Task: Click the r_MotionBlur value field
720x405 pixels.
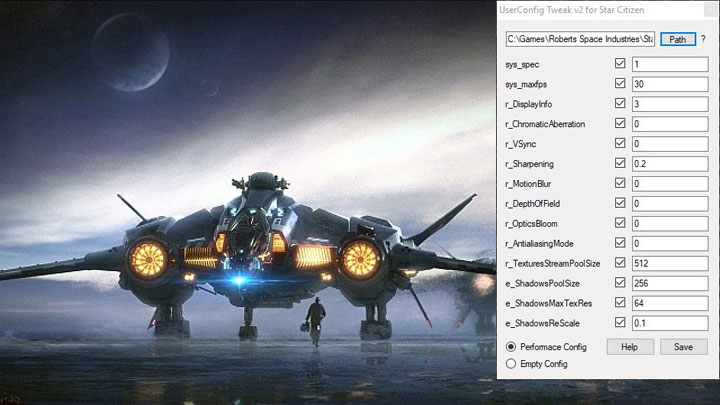Action: 670,184
